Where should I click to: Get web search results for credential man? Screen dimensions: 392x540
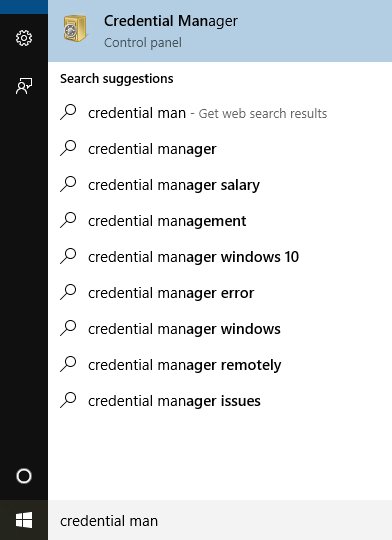[x=220, y=113]
